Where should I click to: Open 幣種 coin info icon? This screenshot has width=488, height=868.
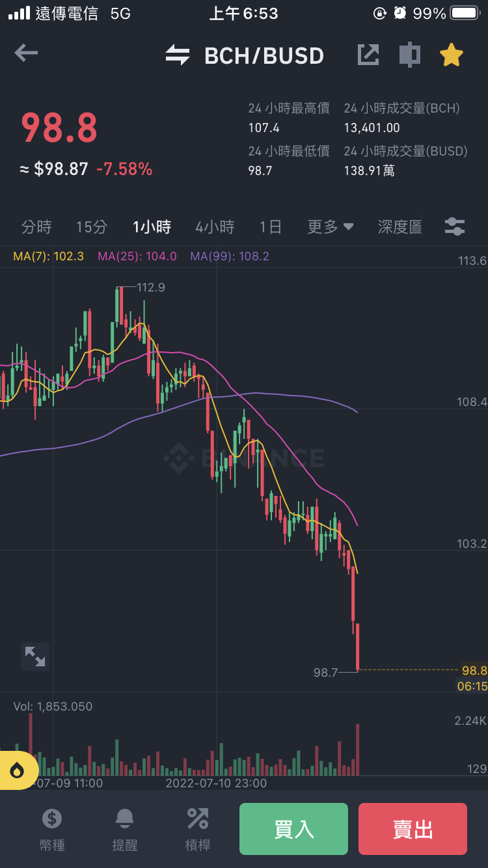52,830
